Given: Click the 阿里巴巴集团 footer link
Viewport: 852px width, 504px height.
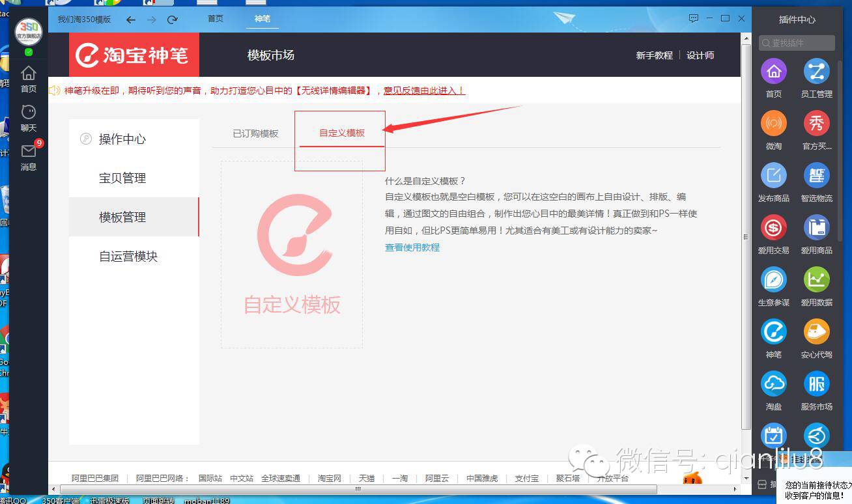Looking at the screenshot, I should point(95,478).
